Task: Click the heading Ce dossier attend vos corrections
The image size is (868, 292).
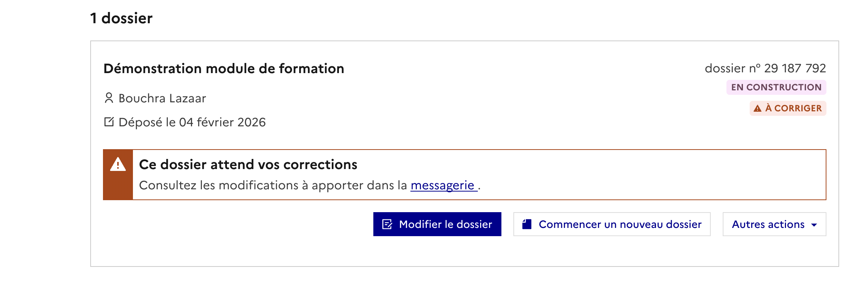Action: [x=248, y=165]
